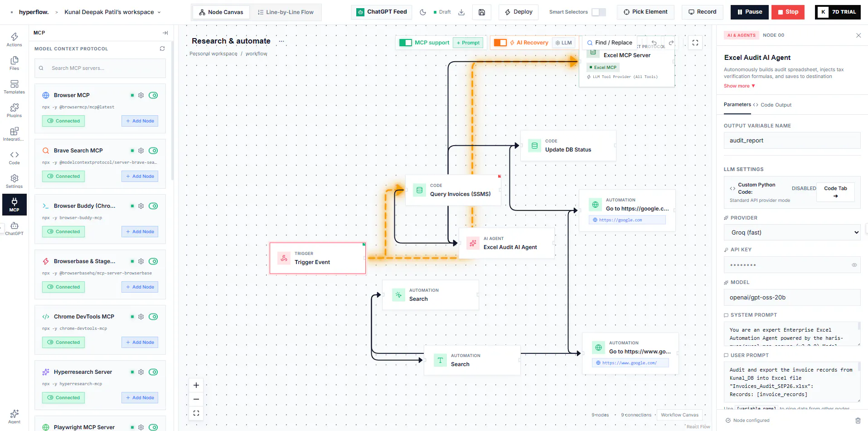Click the Search MCP servers field
This screenshot has height=431, width=868.
click(100, 68)
